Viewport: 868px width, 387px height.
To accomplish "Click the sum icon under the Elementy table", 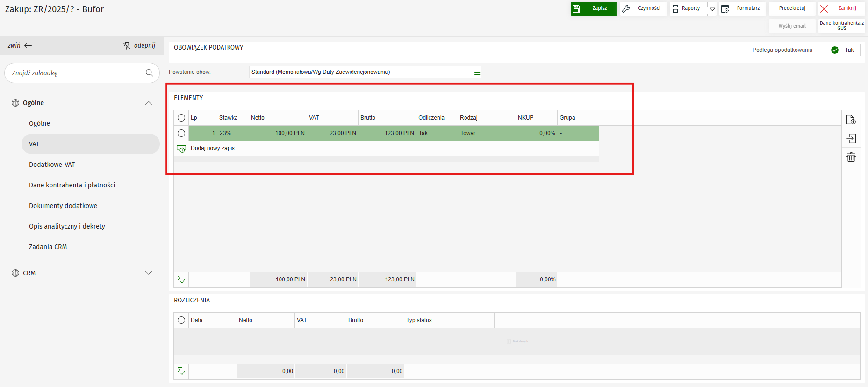I will (x=181, y=279).
